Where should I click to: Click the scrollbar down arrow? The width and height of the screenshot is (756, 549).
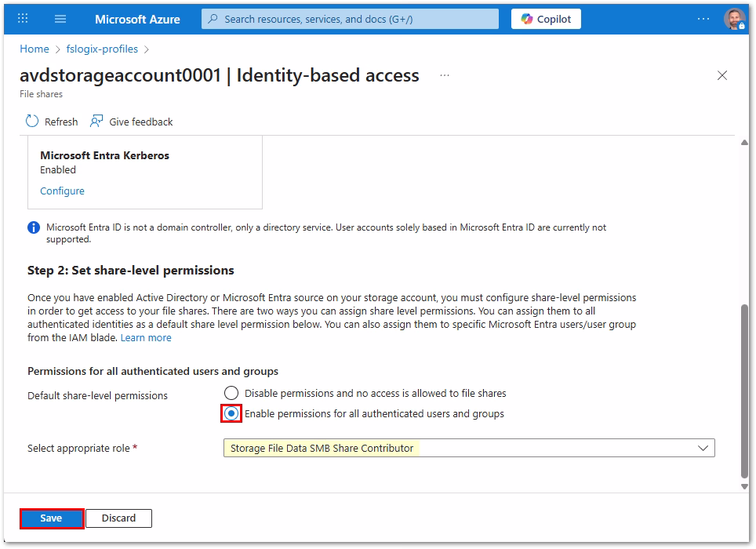tap(744, 487)
